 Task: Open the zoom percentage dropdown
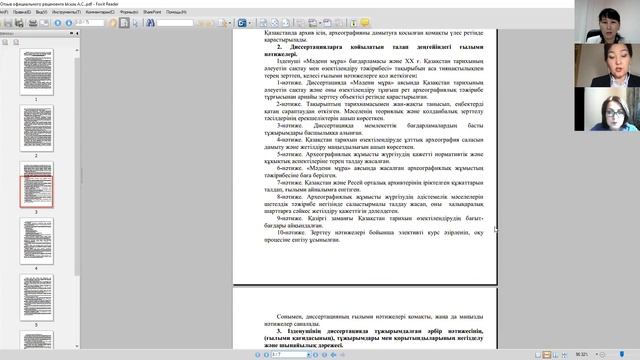click(x=596, y=355)
